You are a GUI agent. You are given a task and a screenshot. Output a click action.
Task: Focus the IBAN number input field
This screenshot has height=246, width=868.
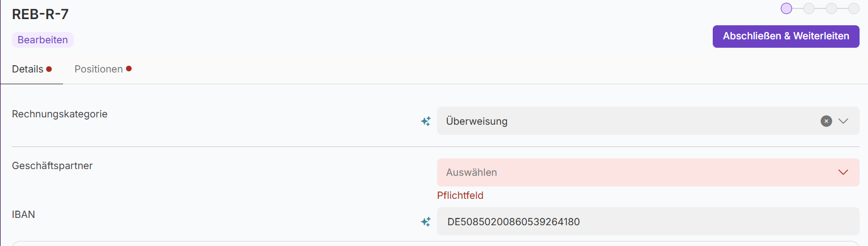coord(647,222)
